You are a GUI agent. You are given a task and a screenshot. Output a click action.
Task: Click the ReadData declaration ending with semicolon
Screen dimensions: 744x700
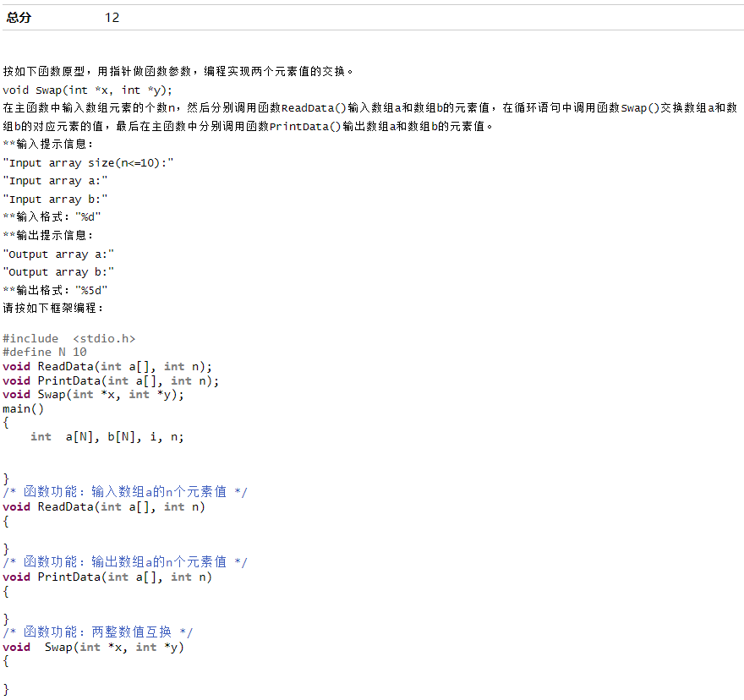point(107,366)
